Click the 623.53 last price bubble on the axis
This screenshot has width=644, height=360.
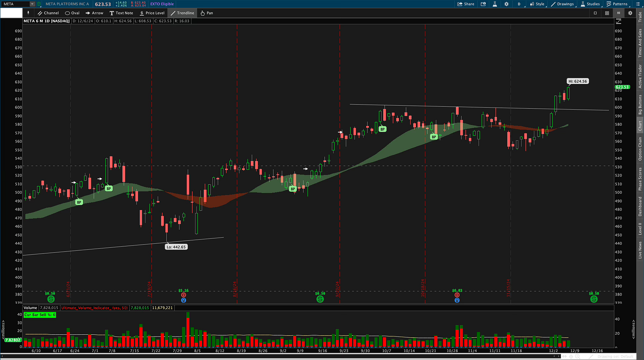(x=622, y=87)
